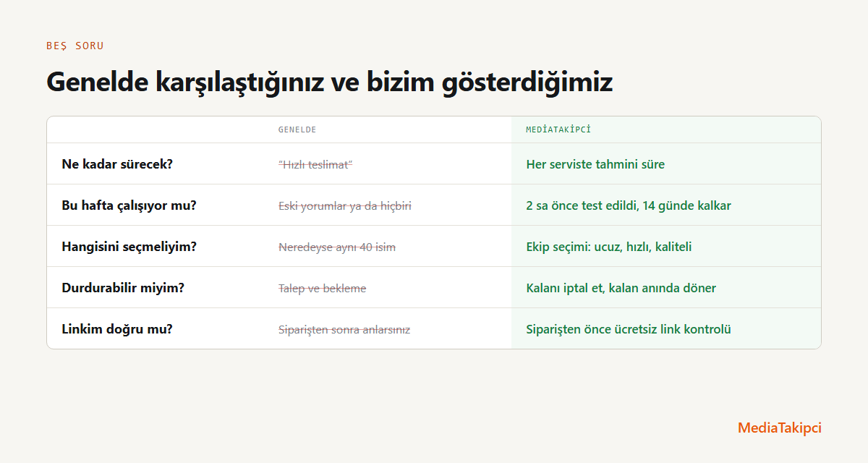The image size is (868, 463).
Task: Click 'Siparişten sonra anlarsınız'
Action: click(344, 329)
